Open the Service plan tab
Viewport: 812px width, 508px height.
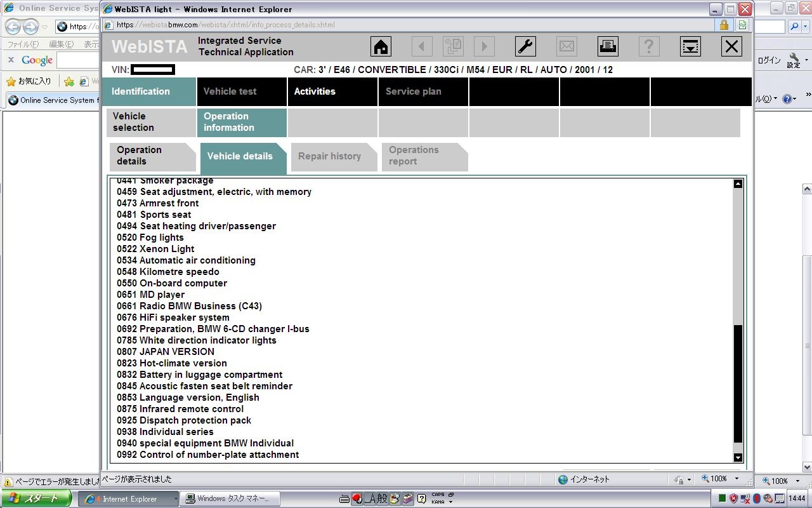(x=424, y=91)
